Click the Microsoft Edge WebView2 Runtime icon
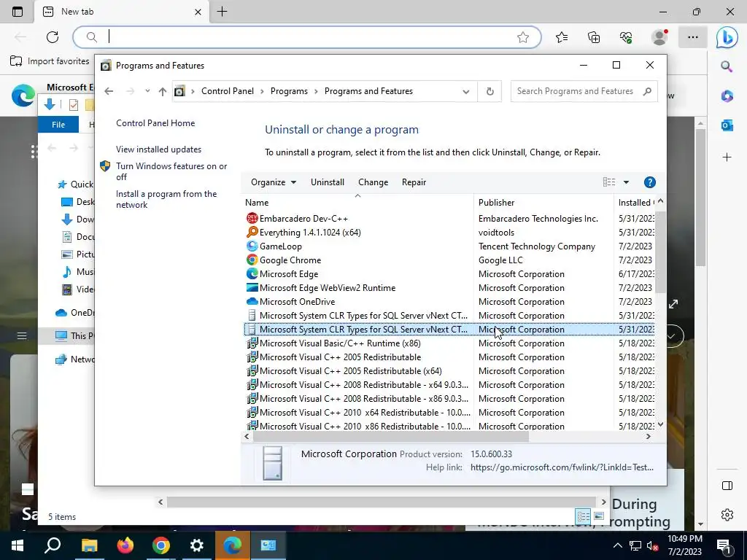Viewport: 747px width, 560px height. tap(252, 287)
